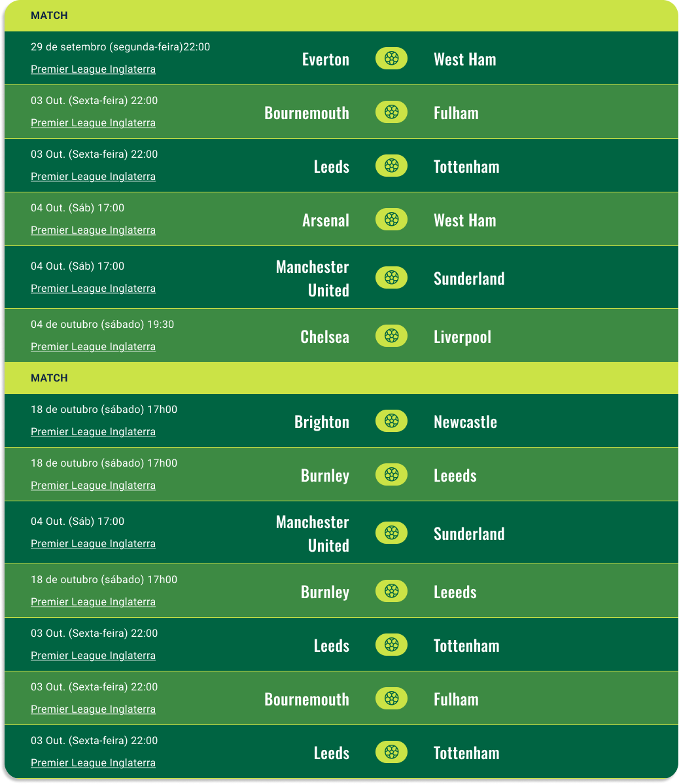Click the soccer ball icon between Everton and West Ham
The width and height of the screenshot is (679, 784).
pos(391,58)
